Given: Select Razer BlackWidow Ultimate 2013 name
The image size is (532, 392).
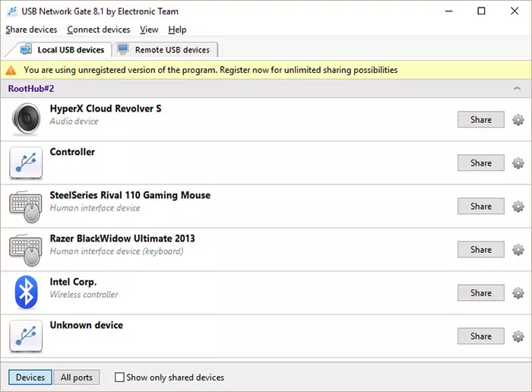Looking at the screenshot, I should 122,239.
